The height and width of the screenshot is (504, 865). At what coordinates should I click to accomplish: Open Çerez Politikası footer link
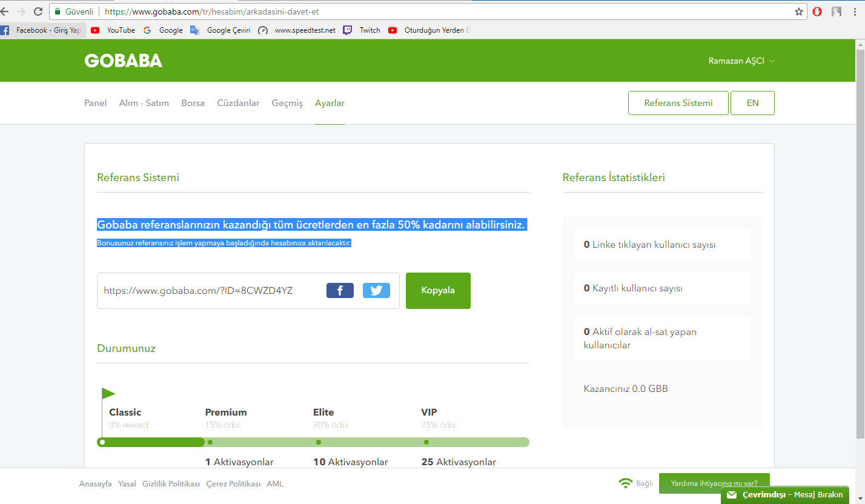tap(233, 484)
